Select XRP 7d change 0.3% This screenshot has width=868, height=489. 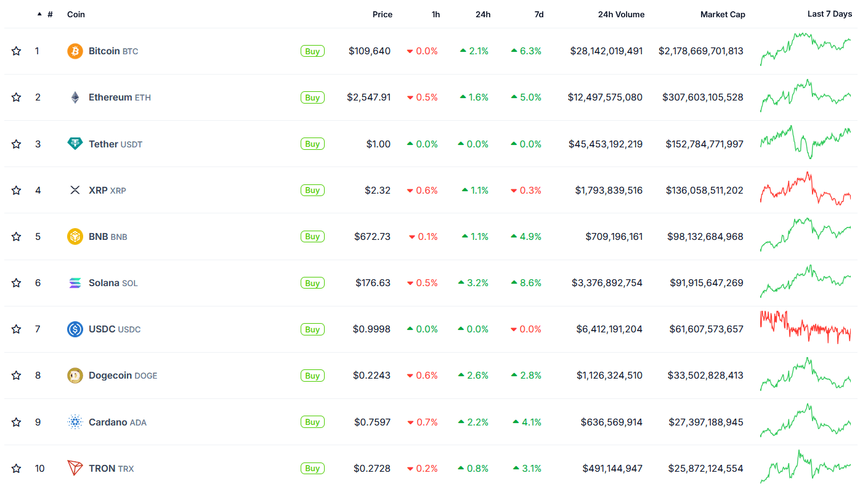526,190
